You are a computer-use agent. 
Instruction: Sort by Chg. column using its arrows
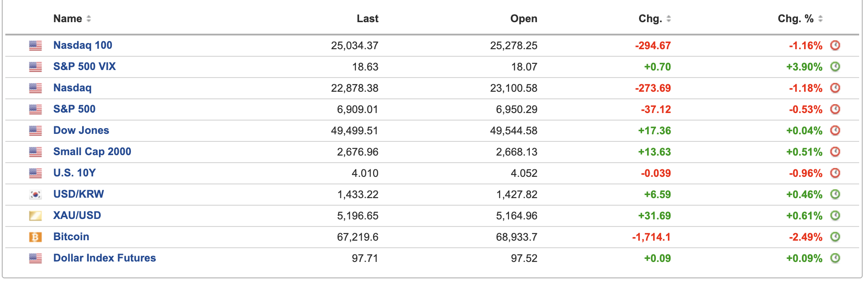tap(668, 19)
